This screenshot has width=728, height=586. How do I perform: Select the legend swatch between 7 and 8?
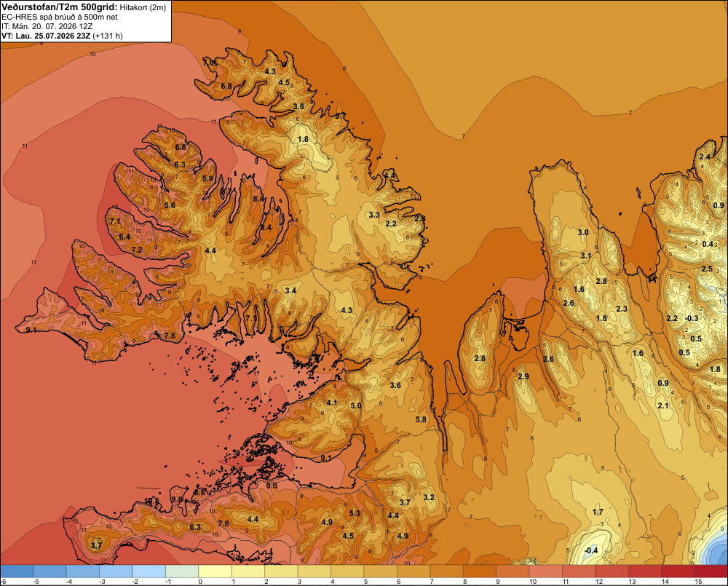pyautogui.click(x=447, y=571)
